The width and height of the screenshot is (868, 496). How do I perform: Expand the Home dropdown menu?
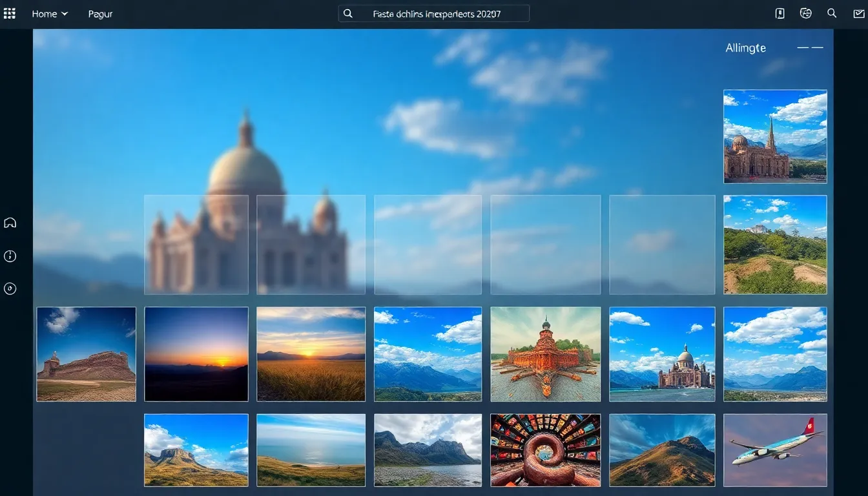(x=50, y=14)
